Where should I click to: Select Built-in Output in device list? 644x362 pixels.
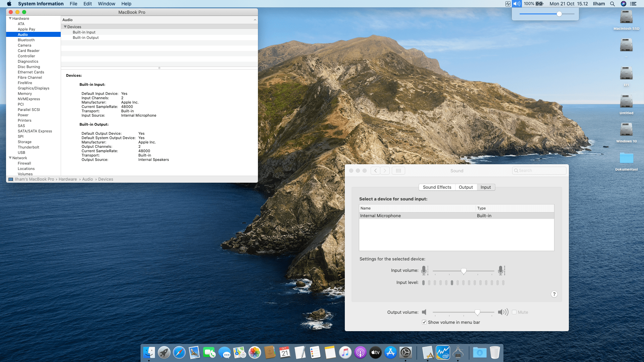point(86,38)
